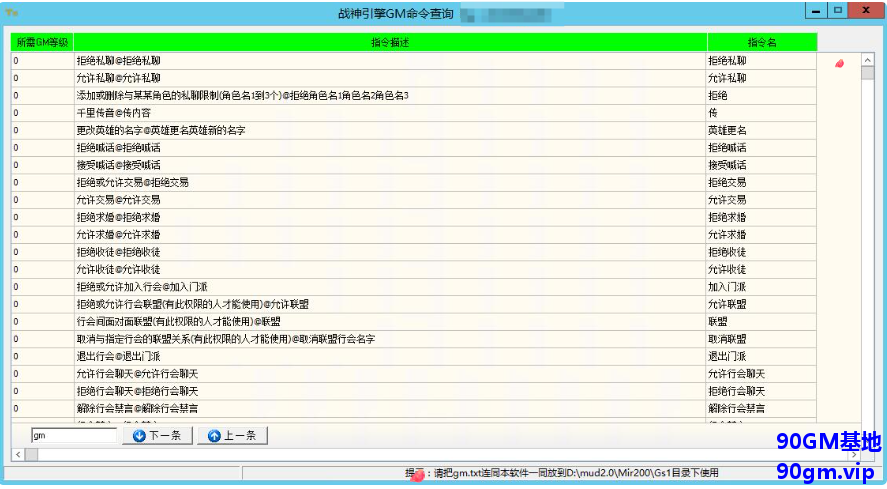Image resolution: width=887 pixels, height=489 pixels.
Task: Click command name cell 拒绝交易
Action: point(761,182)
